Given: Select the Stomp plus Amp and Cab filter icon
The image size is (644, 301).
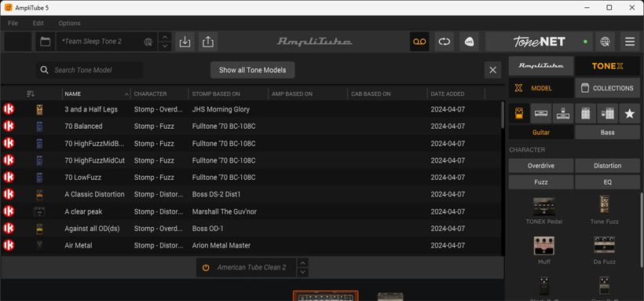Looking at the screenshot, I should click(607, 113).
